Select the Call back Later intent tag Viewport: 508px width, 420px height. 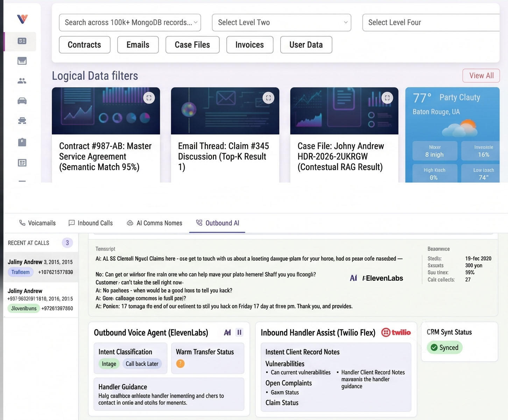[x=142, y=364]
